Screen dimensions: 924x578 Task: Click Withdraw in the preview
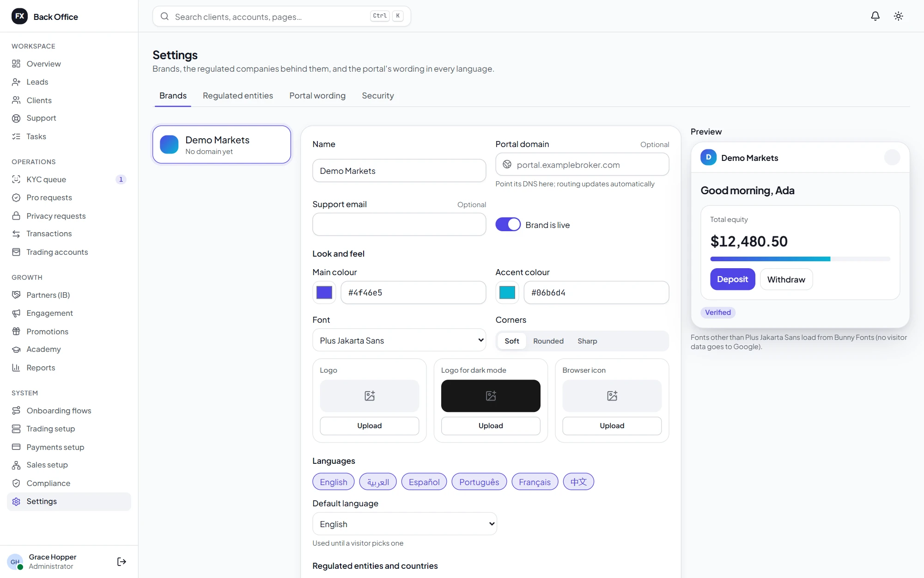pos(786,279)
